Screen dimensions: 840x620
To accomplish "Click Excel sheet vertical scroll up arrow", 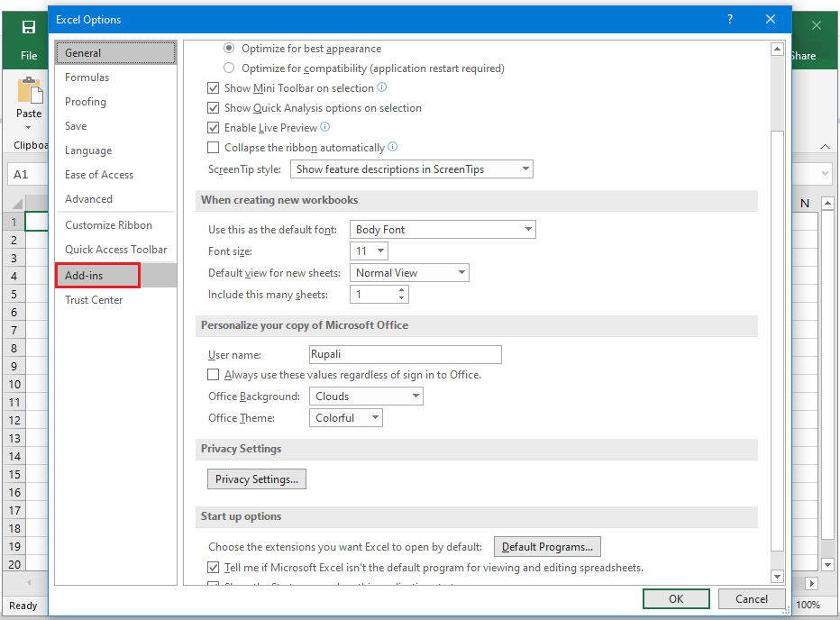I will point(827,203).
